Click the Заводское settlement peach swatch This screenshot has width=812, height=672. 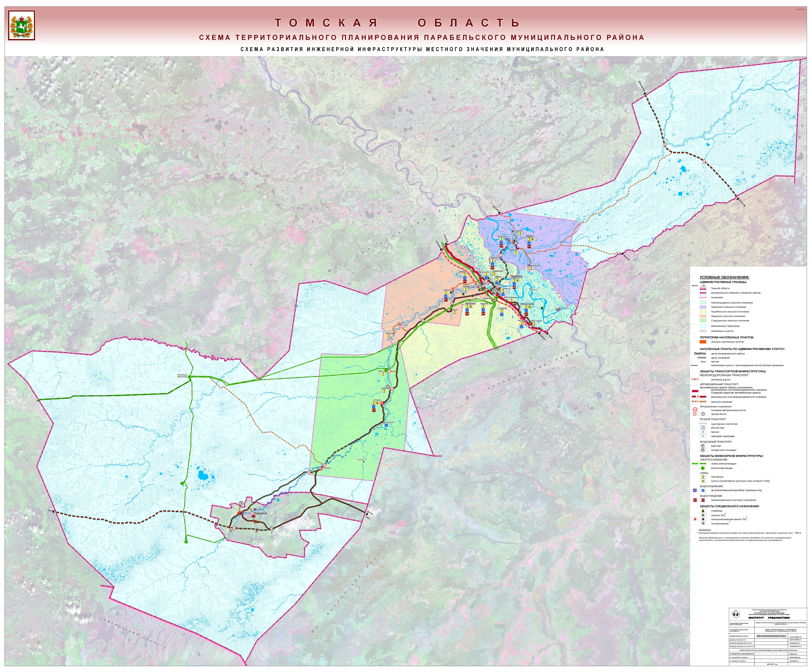click(703, 316)
